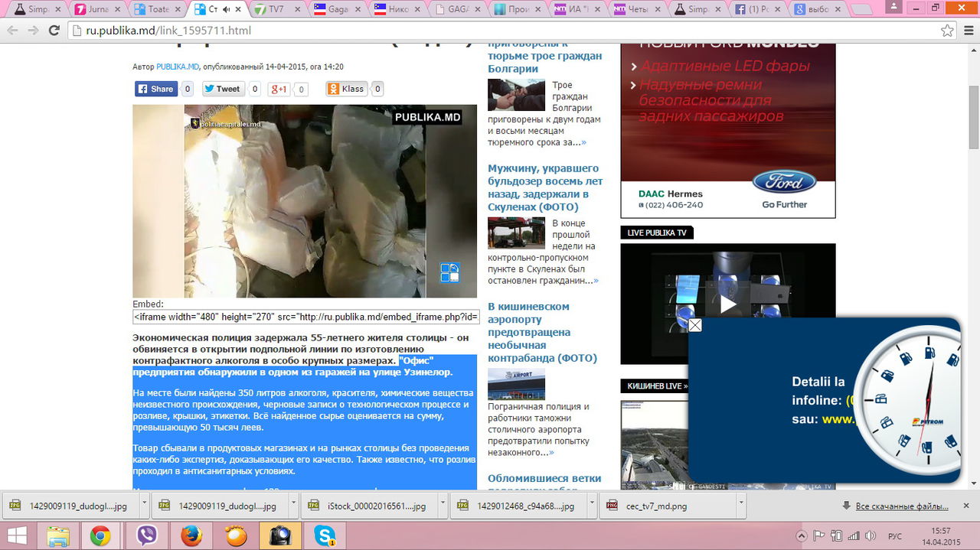
Task: Open the Chrome hamburger menu
Action: (967, 31)
